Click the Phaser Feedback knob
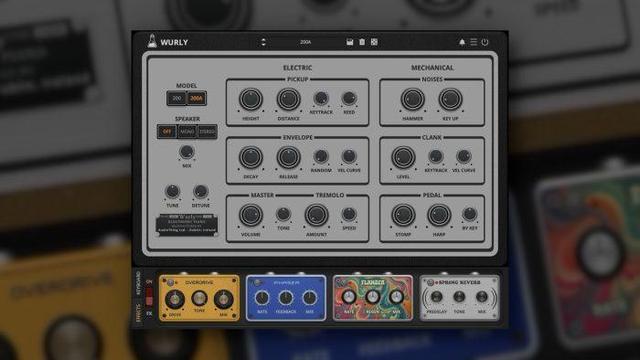Screen dimensions: 640x360 point(286,298)
